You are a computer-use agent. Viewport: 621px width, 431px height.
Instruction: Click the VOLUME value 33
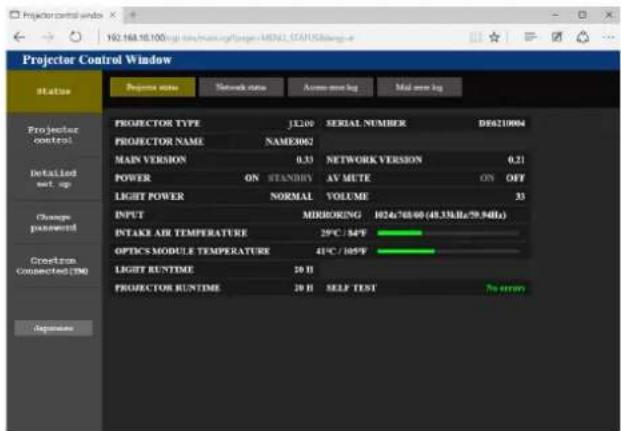click(520, 196)
